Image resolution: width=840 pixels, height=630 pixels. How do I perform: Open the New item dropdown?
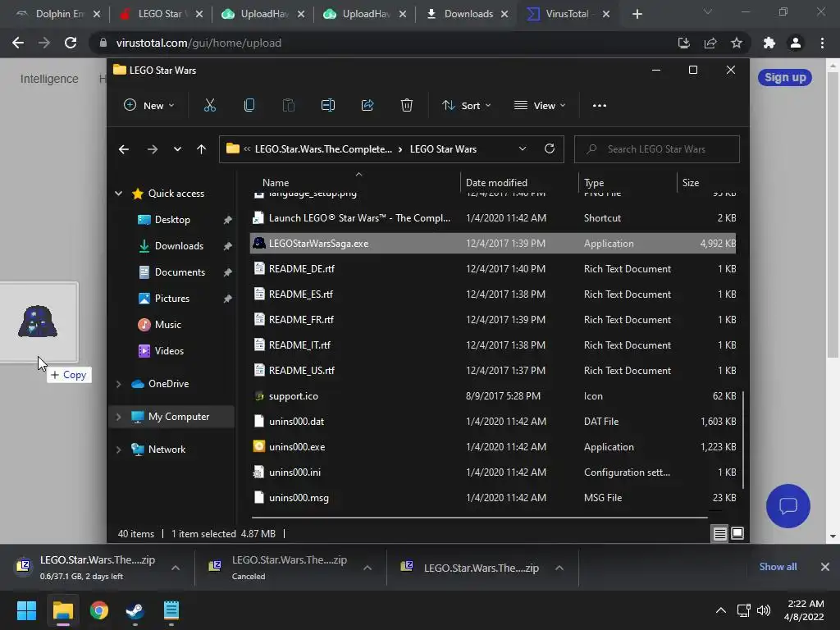click(x=149, y=106)
